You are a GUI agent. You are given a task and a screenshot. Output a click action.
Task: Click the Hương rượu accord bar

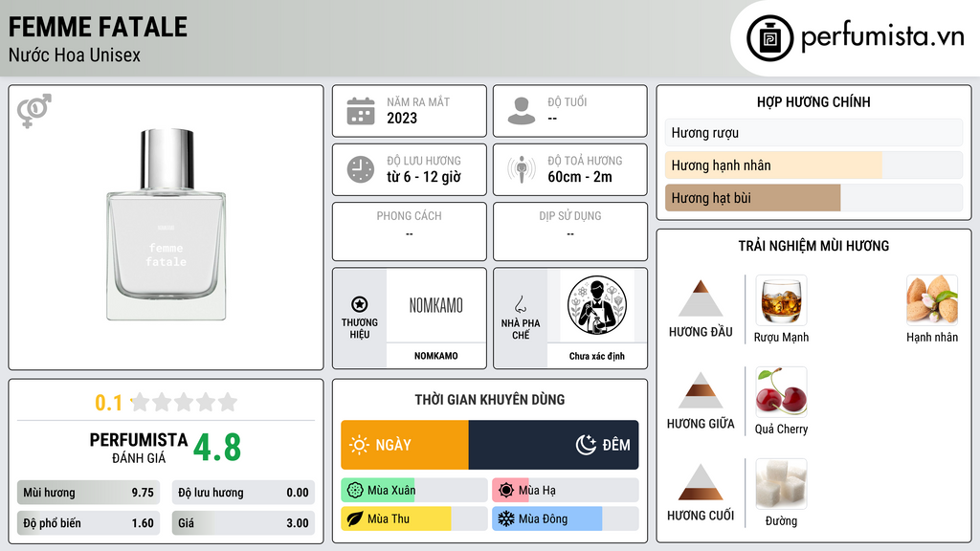pos(813,133)
